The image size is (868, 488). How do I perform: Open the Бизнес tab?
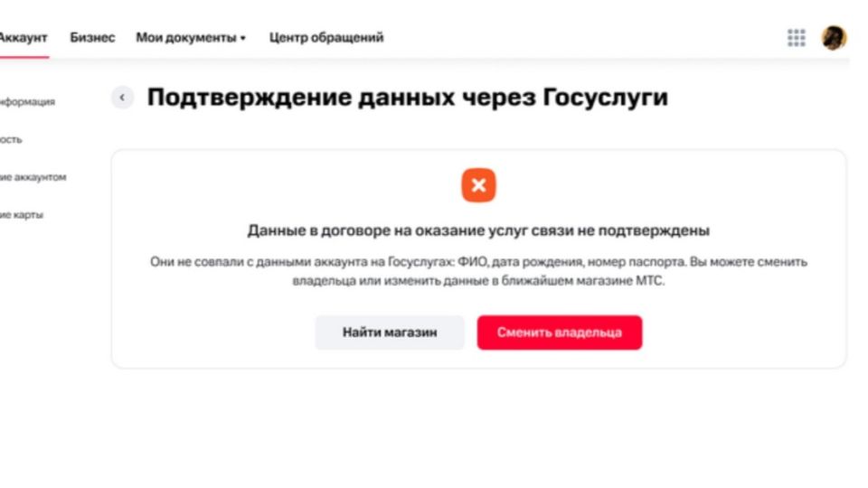point(92,38)
